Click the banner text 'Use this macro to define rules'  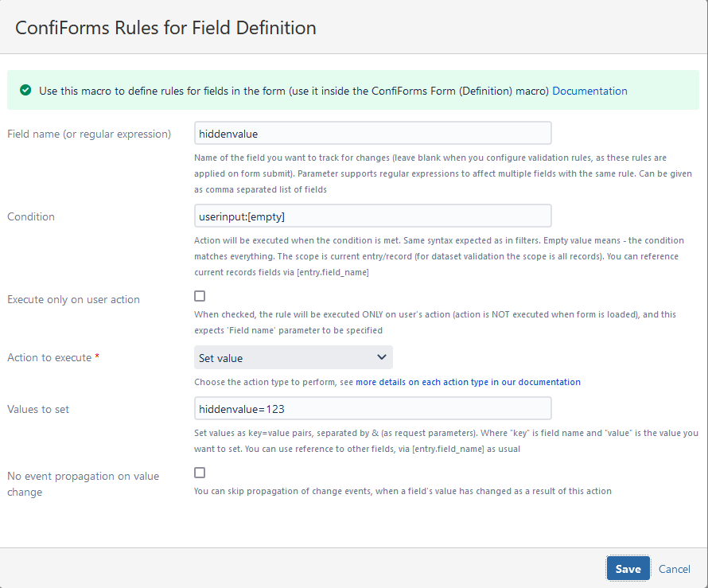[x=294, y=91]
